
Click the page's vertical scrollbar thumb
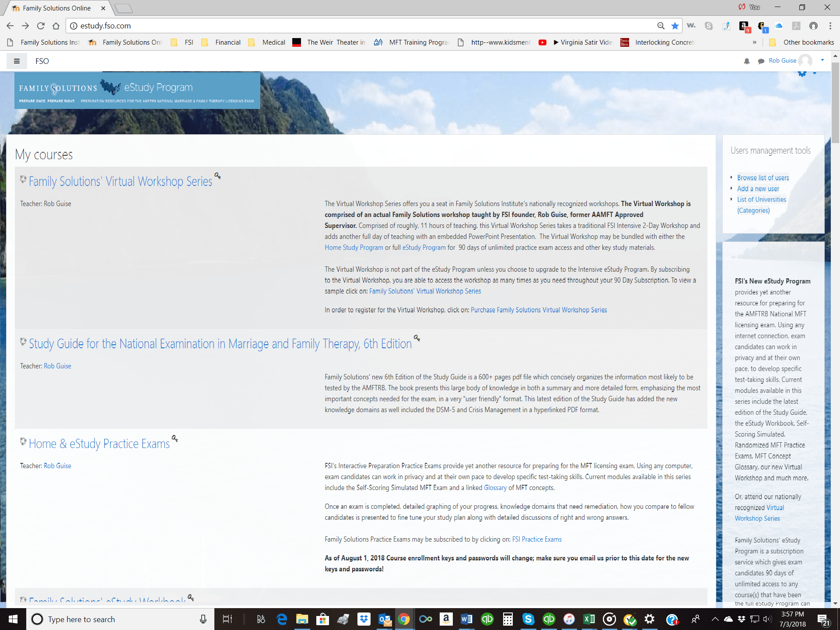835,103
